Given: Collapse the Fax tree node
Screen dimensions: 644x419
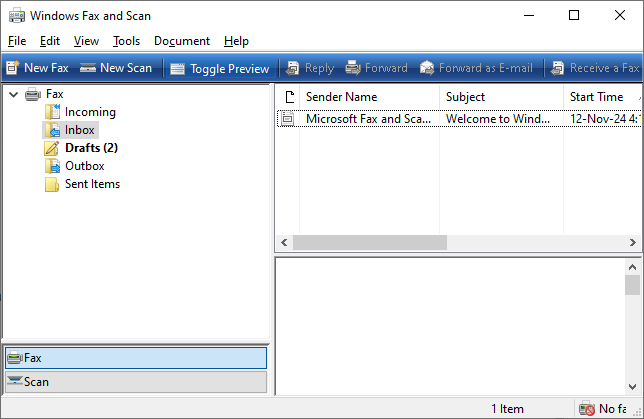Looking at the screenshot, I should coord(14,94).
